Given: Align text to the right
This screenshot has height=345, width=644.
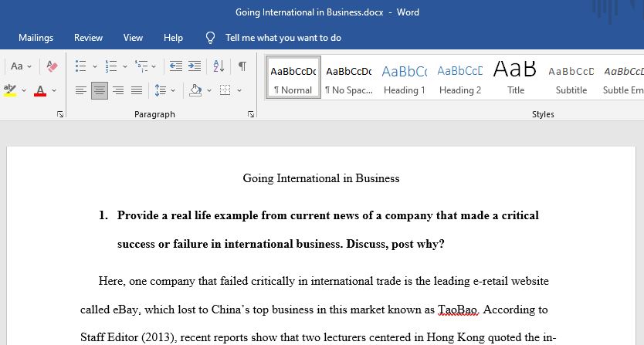Looking at the screenshot, I should (118, 90).
